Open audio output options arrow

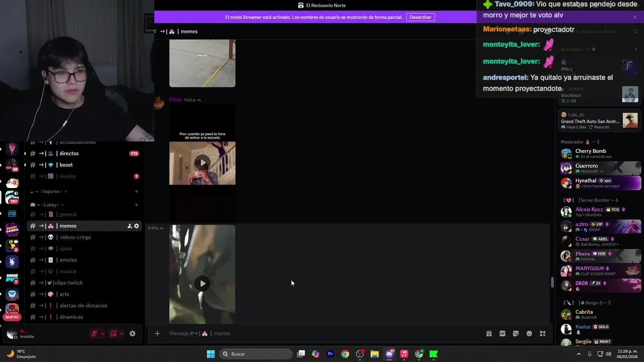tap(122, 333)
